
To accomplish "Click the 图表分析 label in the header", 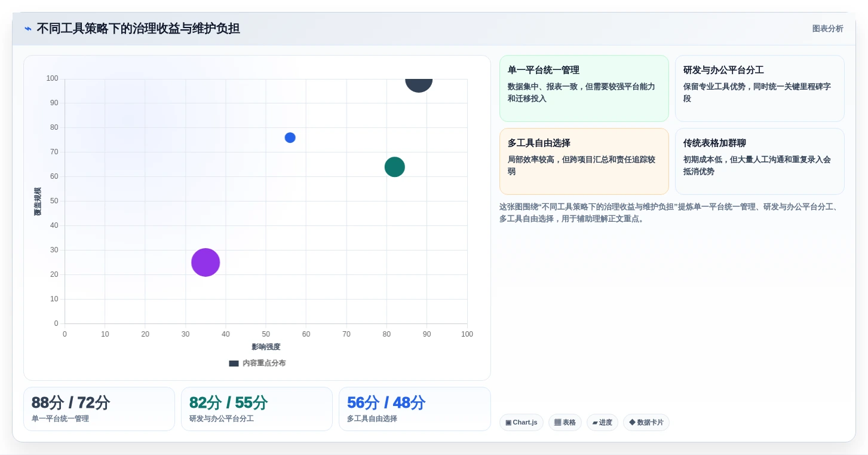I will [x=827, y=29].
